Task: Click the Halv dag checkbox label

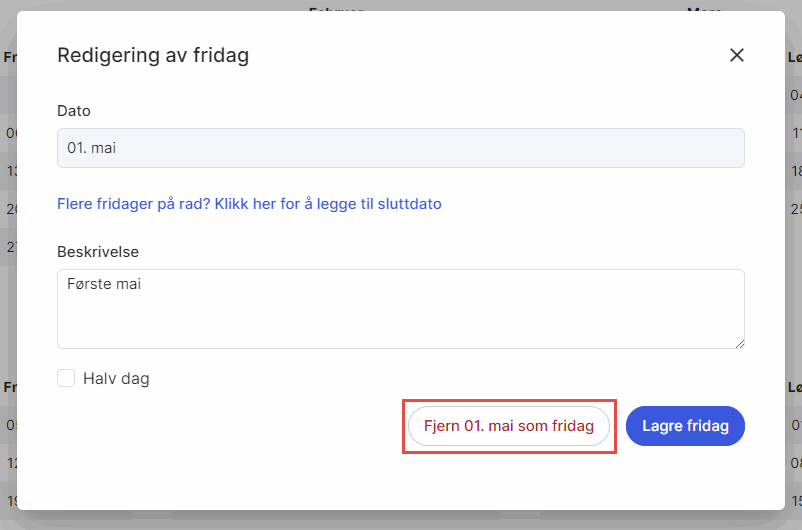Action: point(116,378)
